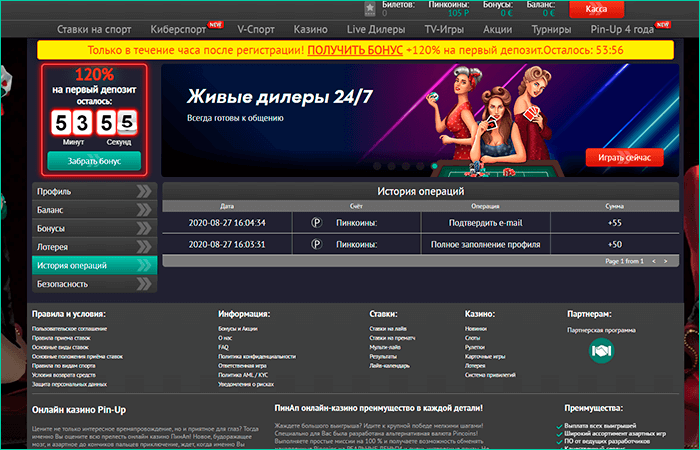Click Играть сейчас banner button
This screenshot has height=450, width=700.
[x=625, y=158]
